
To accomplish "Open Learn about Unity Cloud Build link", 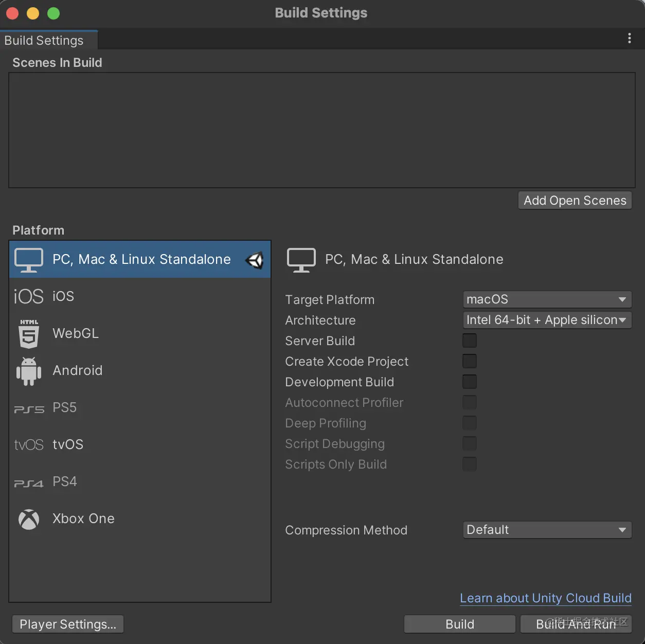I will tap(546, 598).
